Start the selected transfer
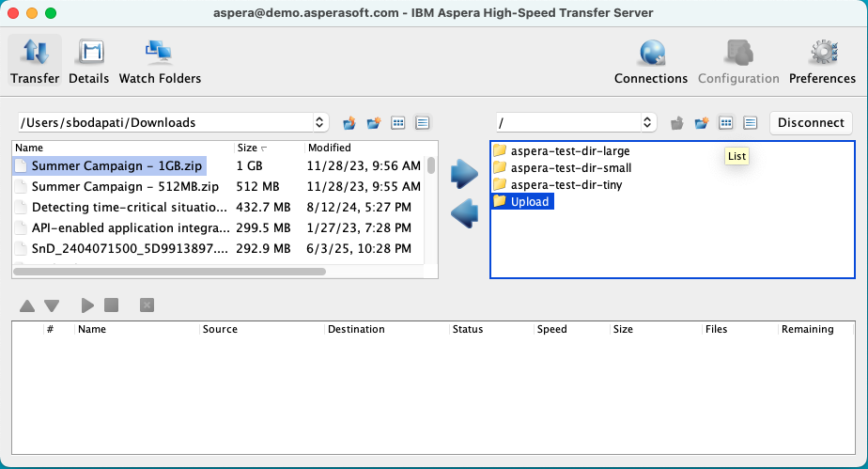This screenshot has height=469, width=868. (87, 305)
